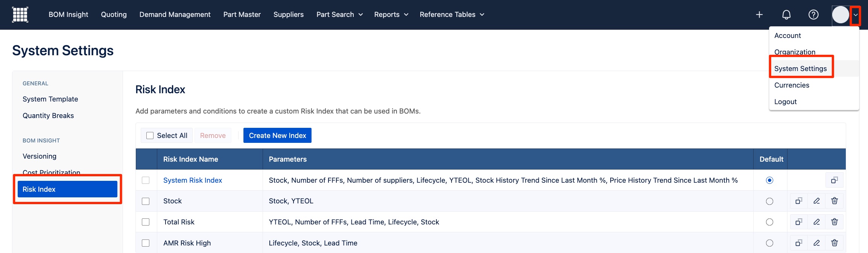Open the notifications bell icon

786,15
